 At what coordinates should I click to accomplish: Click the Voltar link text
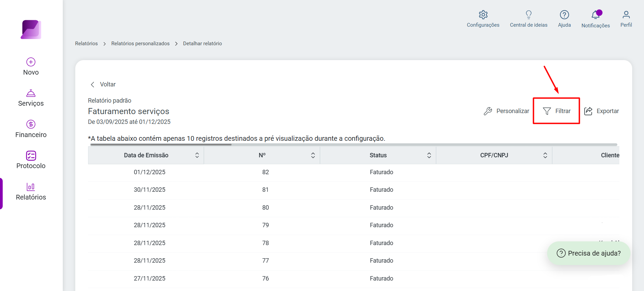(x=108, y=84)
